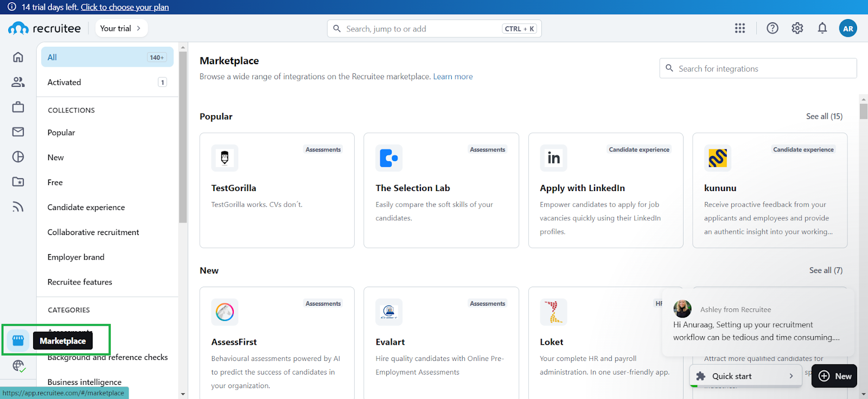Click the Learn more link

pyautogui.click(x=452, y=77)
